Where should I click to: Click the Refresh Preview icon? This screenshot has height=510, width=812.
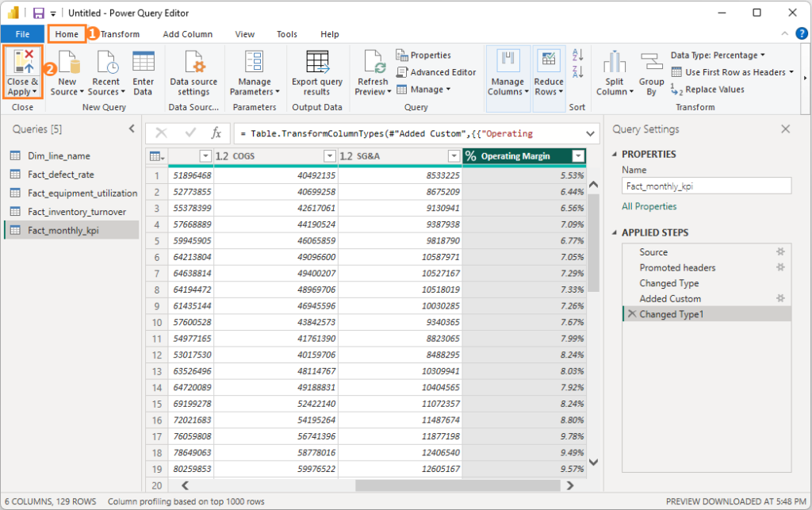pos(374,62)
